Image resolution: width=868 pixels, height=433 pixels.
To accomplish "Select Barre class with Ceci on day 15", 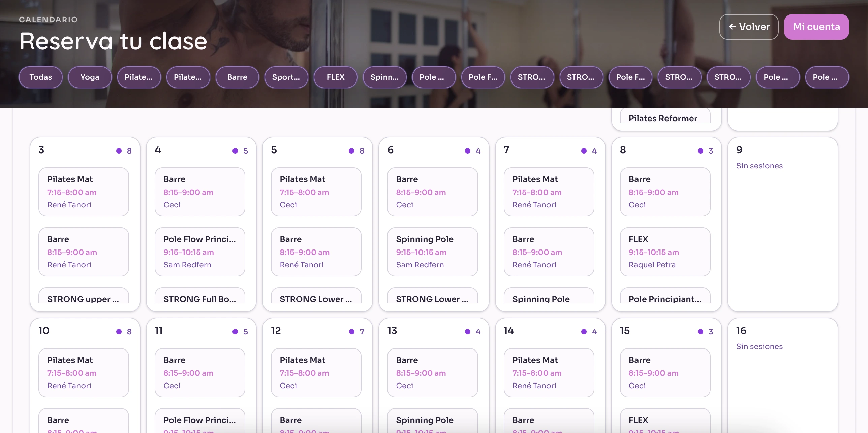I will click(x=665, y=373).
